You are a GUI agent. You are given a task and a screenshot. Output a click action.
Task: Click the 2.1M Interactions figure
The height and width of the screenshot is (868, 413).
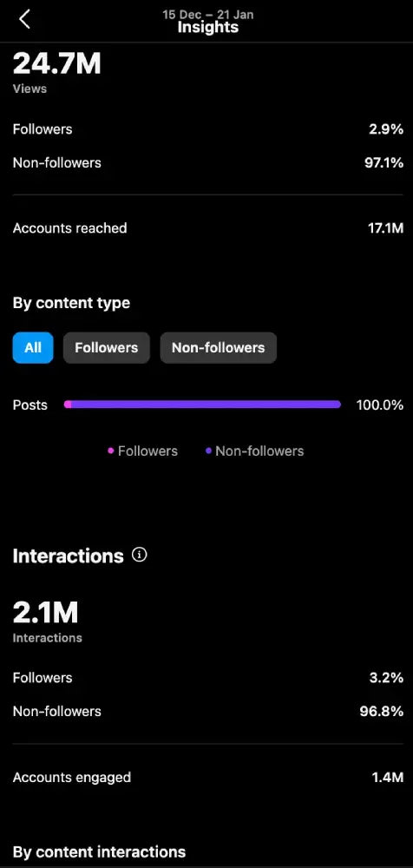pos(45,612)
